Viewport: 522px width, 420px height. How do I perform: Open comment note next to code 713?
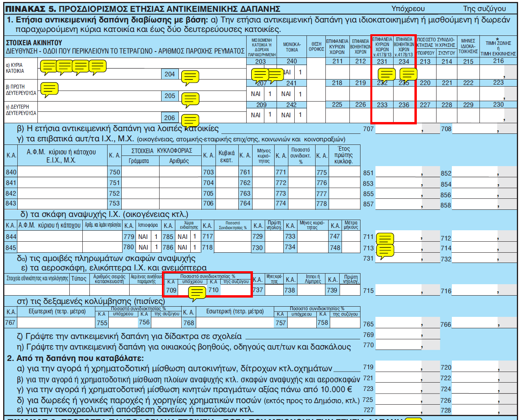tap(385, 252)
